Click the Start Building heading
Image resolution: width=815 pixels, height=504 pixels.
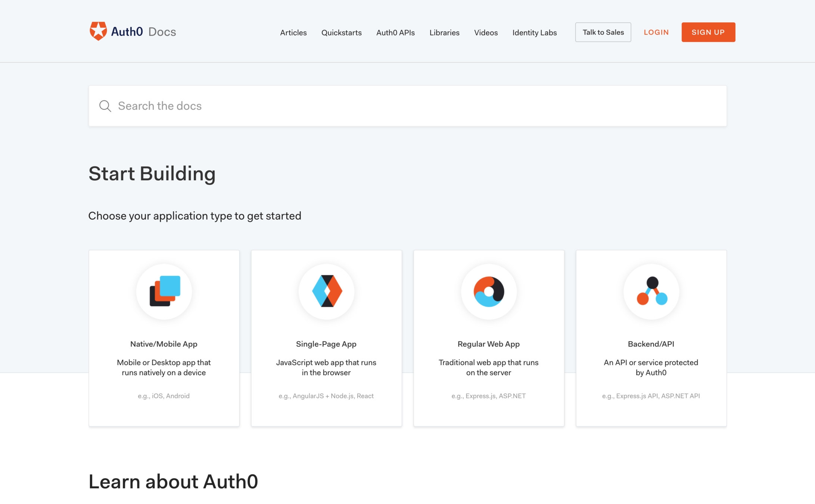point(152,174)
